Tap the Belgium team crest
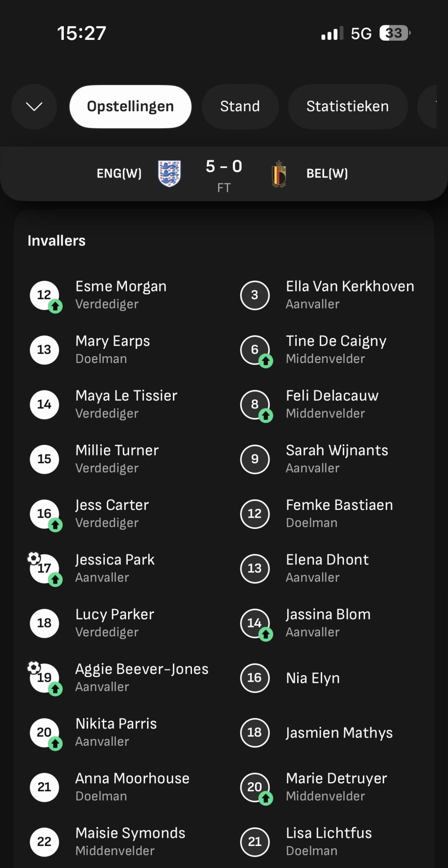 (x=279, y=174)
